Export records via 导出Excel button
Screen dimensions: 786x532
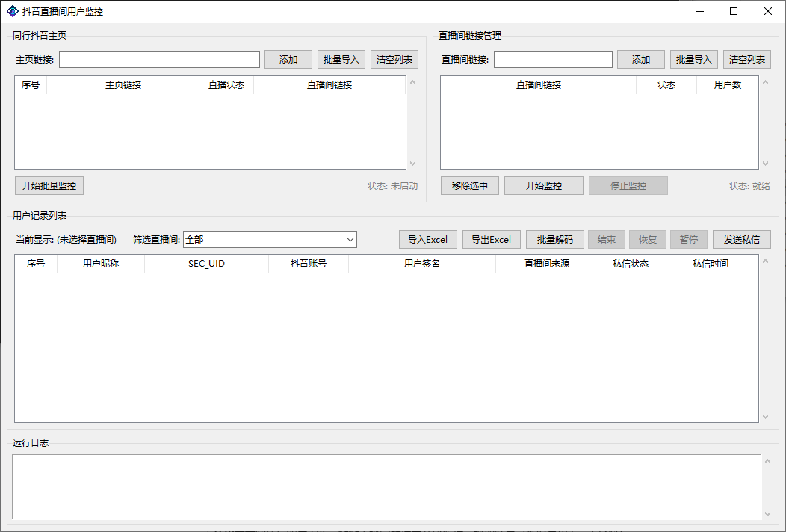pyautogui.click(x=492, y=240)
